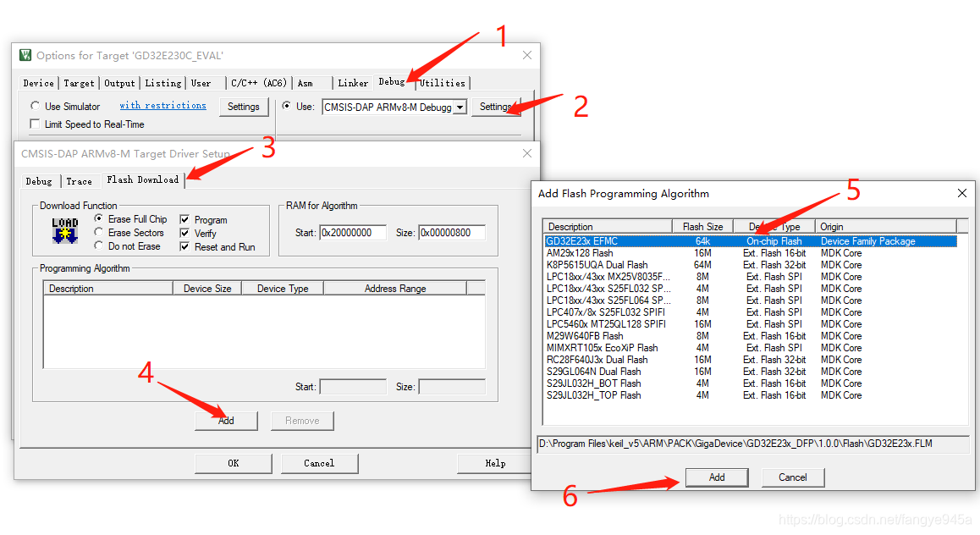Click the Help button

click(x=495, y=463)
